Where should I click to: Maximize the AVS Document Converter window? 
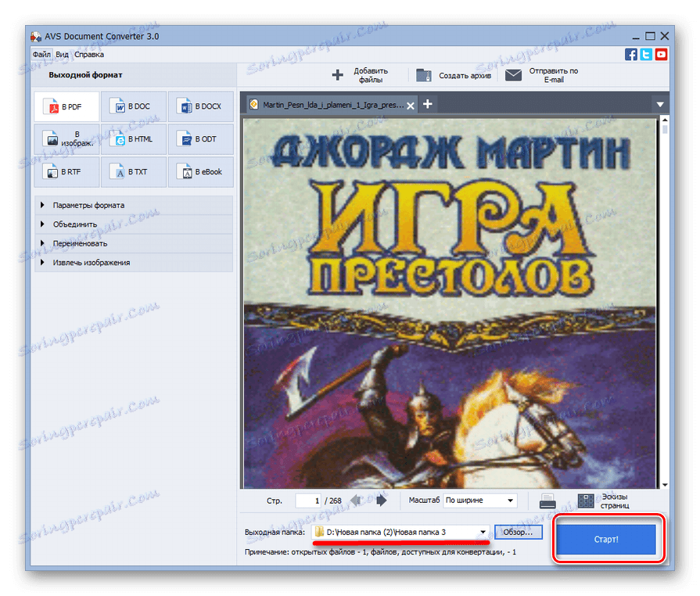[650, 36]
